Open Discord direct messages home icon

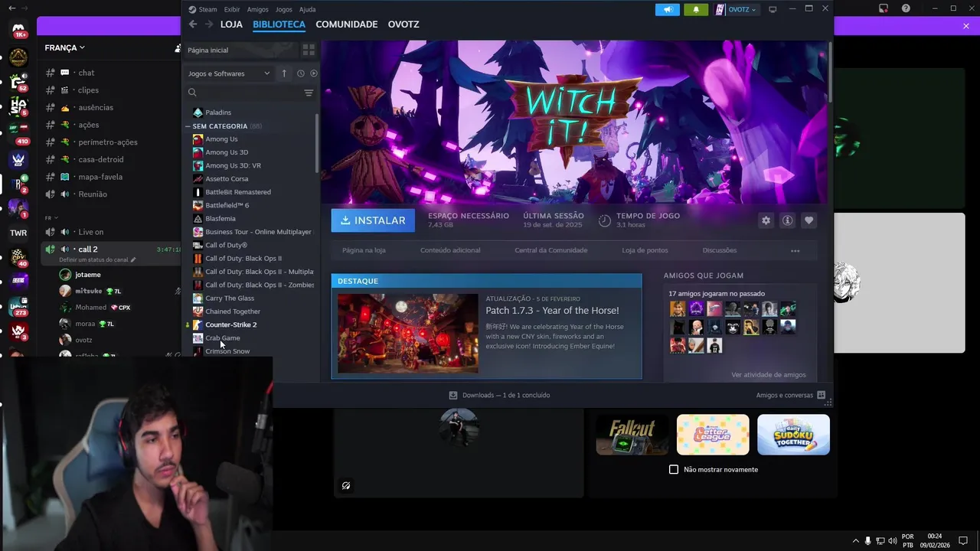point(18,29)
